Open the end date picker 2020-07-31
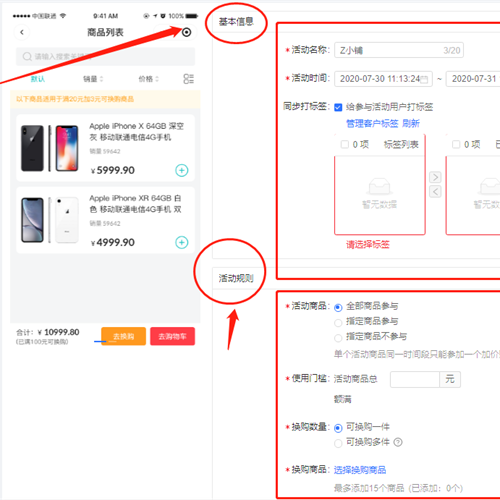The height and width of the screenshot is (500, 500). point(473,79)
